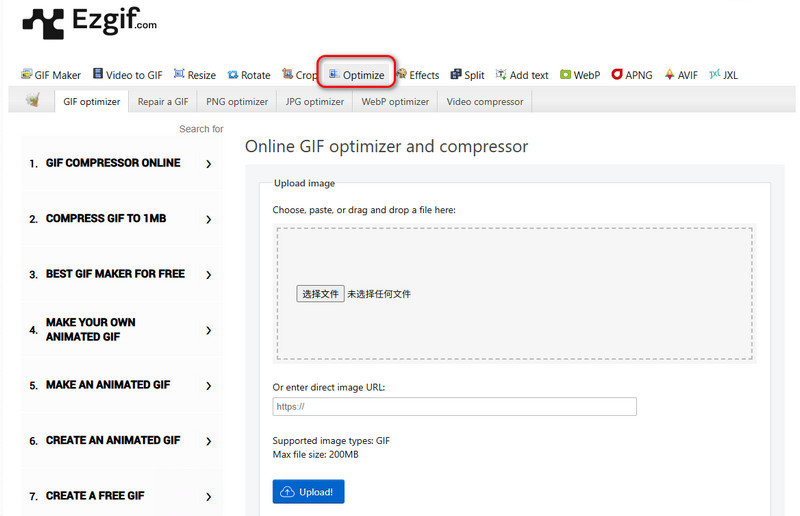Switch to the Repair a GIF tab
The height and width of the screenshot is (516, 800).
click(x=163, y=102)
